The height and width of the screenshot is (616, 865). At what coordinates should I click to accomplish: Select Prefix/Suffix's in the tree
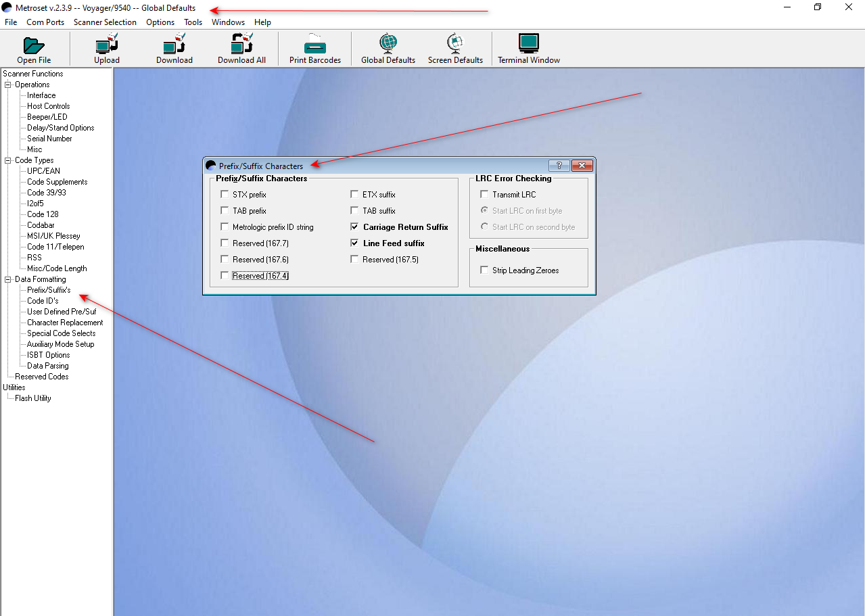(x=49, y=290)
